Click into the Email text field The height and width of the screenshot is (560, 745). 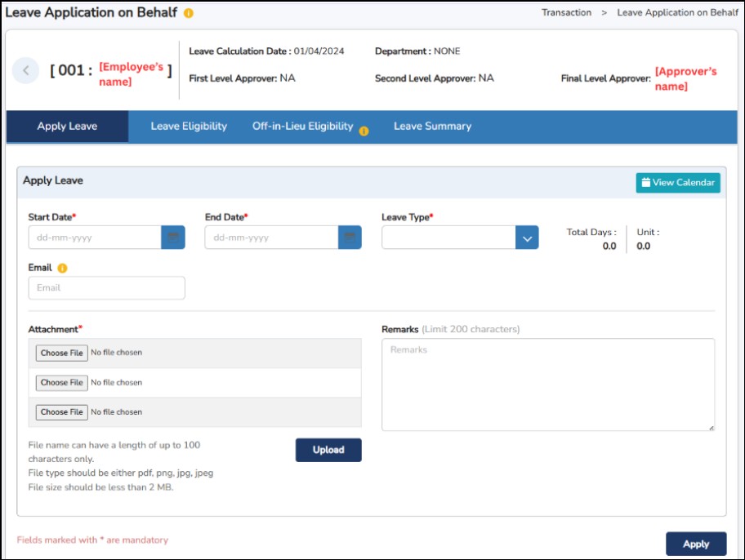(x=106, y=288)
